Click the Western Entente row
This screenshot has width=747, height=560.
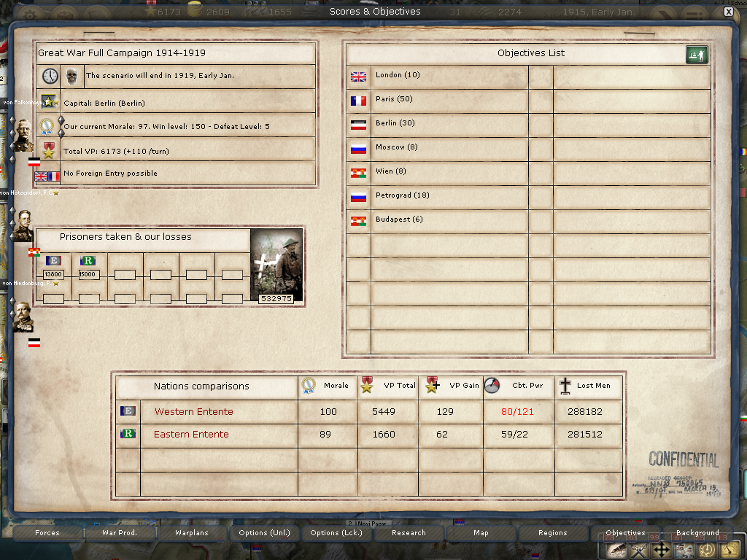(x=195, y=412)
